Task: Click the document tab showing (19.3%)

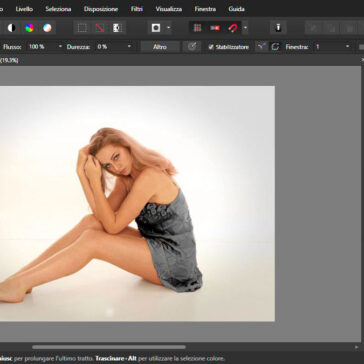Action: tap(9, 60)
